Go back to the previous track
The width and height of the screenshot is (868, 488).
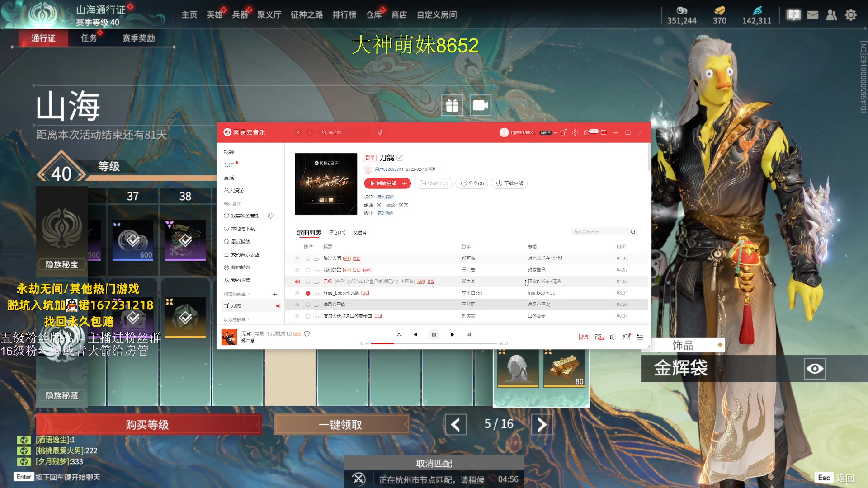click(415, 334)
